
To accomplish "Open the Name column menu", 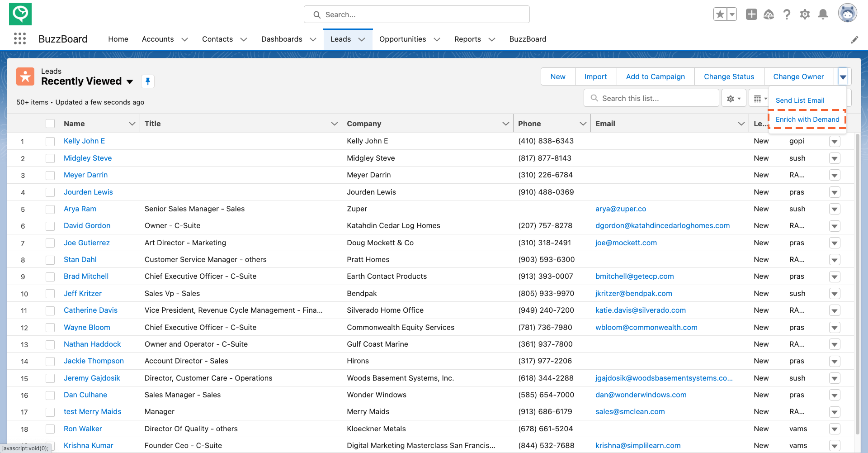I will coord(132,124).
